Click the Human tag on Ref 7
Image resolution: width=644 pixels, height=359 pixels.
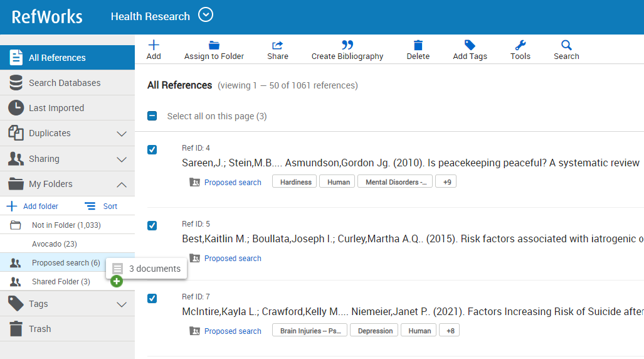click(419, 331)
